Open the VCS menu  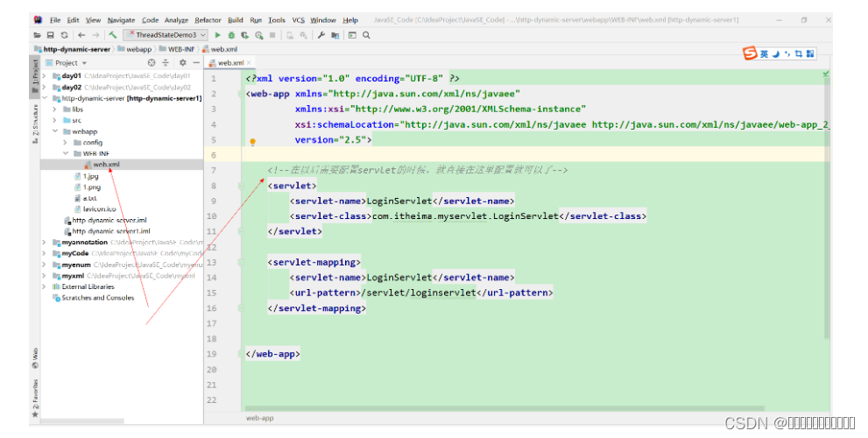[299, 20]
